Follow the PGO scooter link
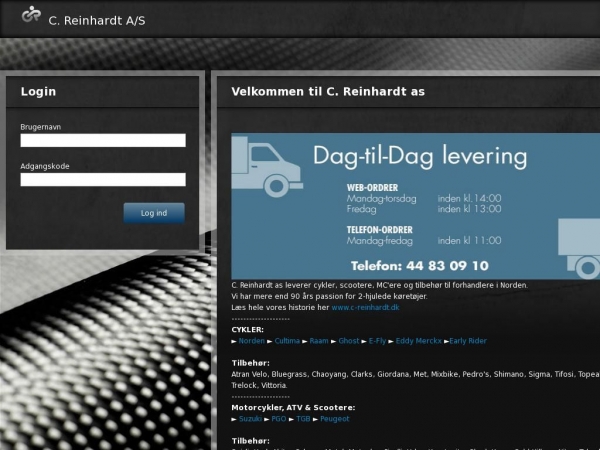This screenshot has height=450, width=600. (279, 418)
